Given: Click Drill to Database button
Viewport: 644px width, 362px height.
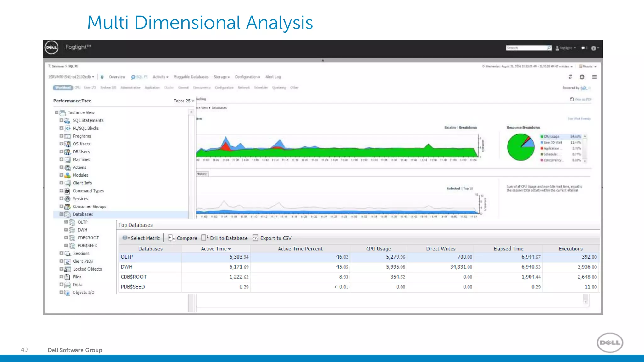Looking at the screenshot, I should pyautogui.click(x=224, y=238).
